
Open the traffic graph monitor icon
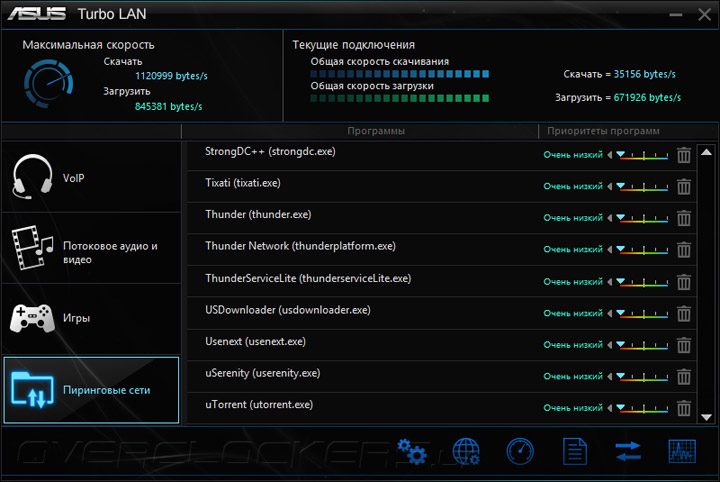[682, 451]
